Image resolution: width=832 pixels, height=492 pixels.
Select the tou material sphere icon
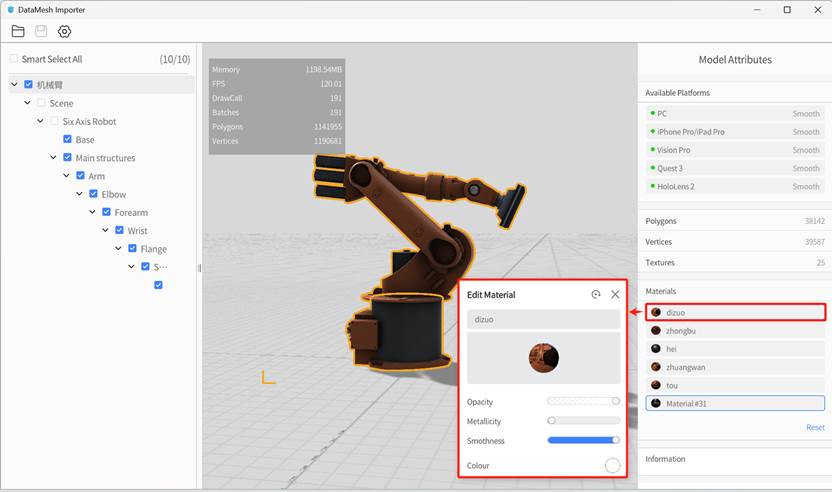pyautogui.click(x=656, y=385)
